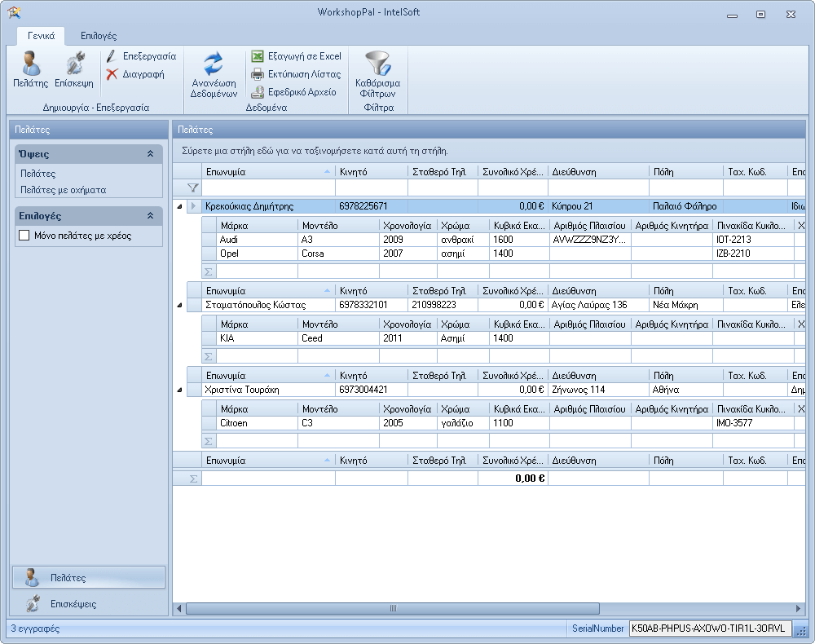The image size is (815, 644).
Task: Click the Επεξεργασία pencil tool
Action: pos(141,56)
